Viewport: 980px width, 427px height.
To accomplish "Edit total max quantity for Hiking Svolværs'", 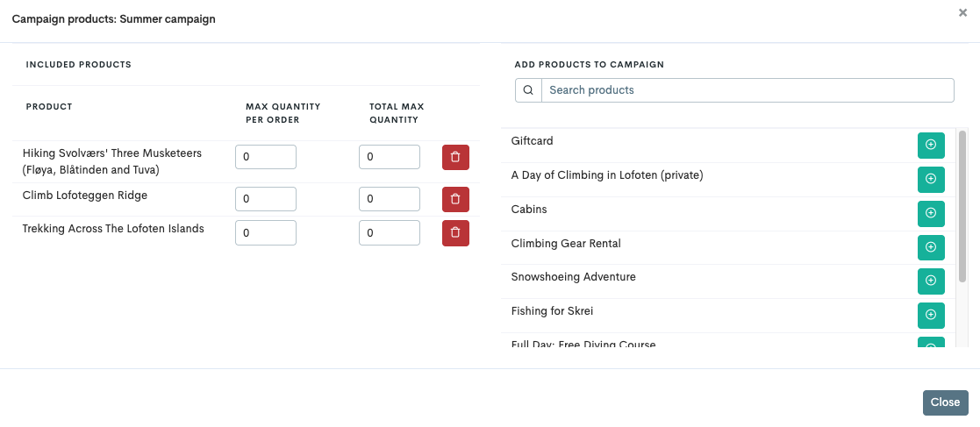I will [390, 157].
